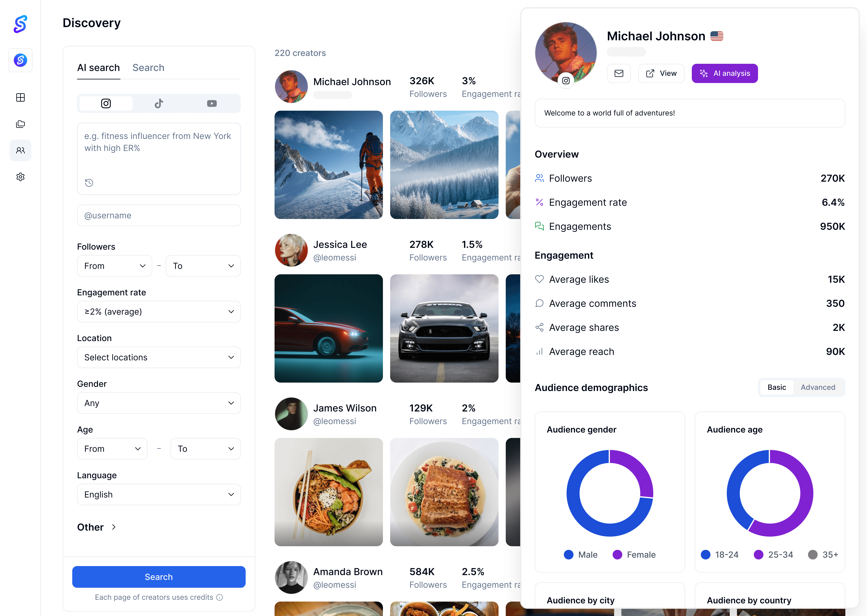Click the credits info icon
Screen dimensions: 867x616
pos(219,597)
